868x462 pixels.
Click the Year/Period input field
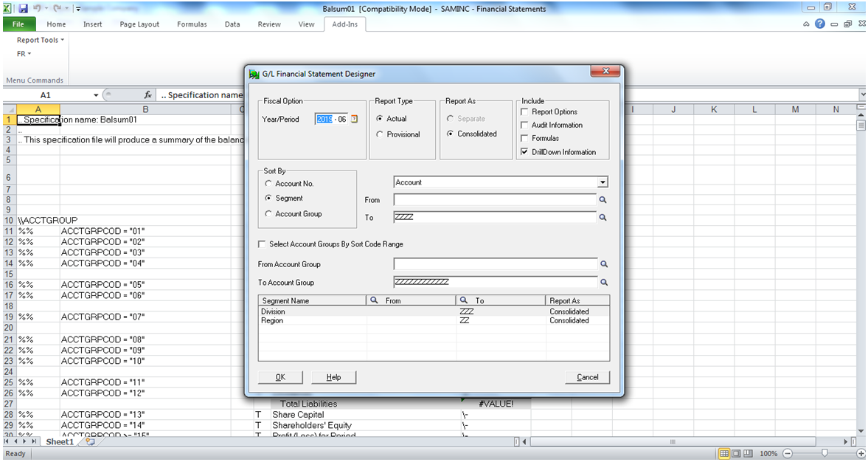pyautogui.click(x=332, y=119)
